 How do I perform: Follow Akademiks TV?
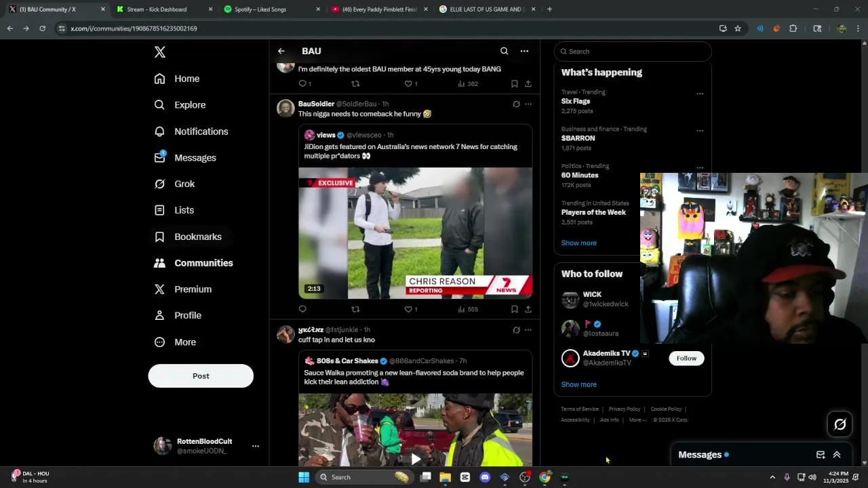click(686, 359)
